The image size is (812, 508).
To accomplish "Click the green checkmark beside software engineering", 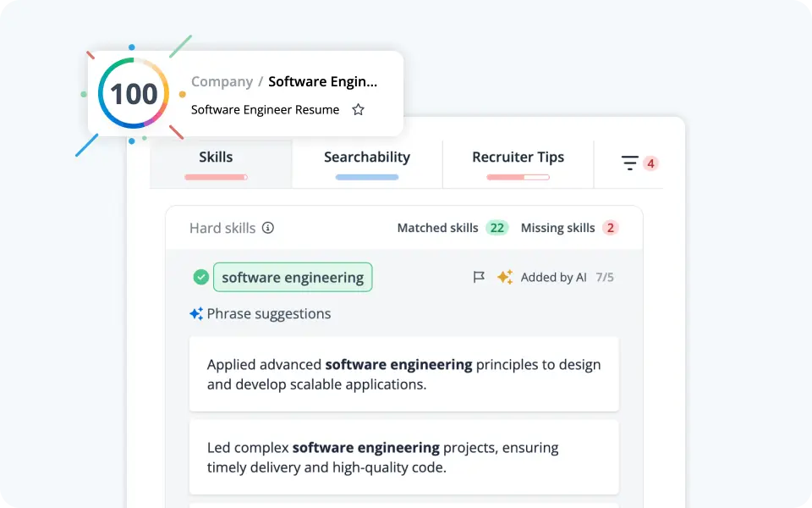I will (x=201, y=277).
